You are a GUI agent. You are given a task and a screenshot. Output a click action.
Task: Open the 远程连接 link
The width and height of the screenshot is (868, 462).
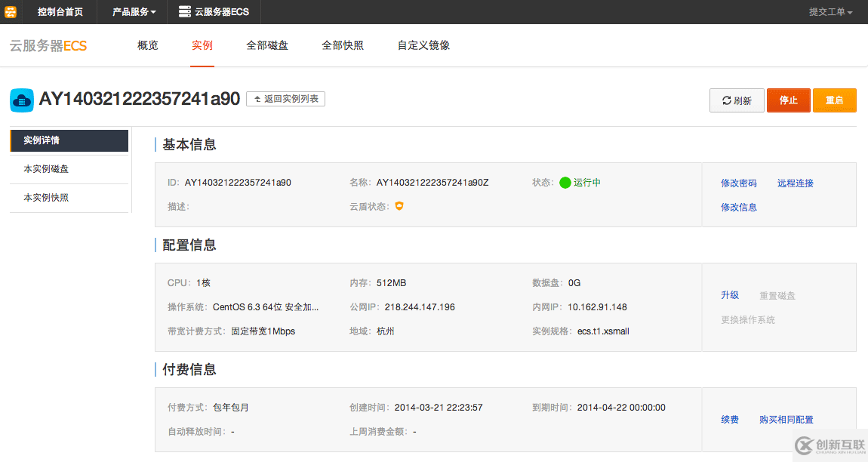(x=795, y=183)
